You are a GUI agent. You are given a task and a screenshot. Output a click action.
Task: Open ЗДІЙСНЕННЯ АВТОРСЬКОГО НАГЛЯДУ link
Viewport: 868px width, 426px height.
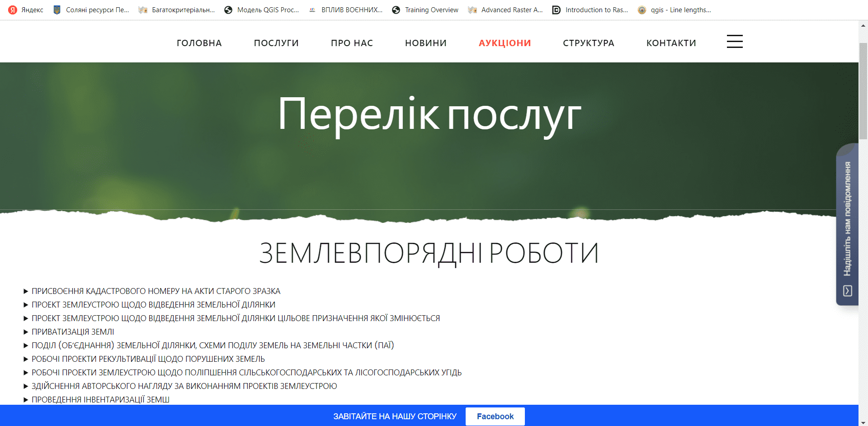(184, 386)
